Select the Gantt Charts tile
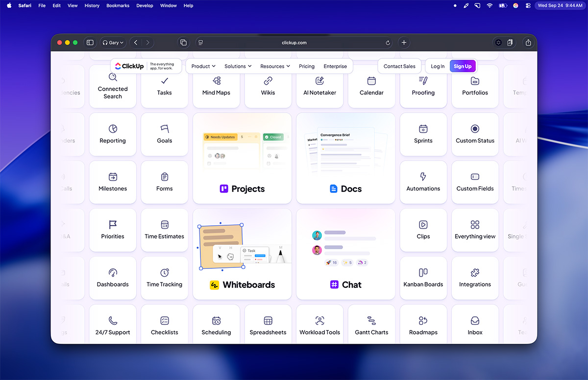Screen dimensions: 588x380 coord(371,324)
